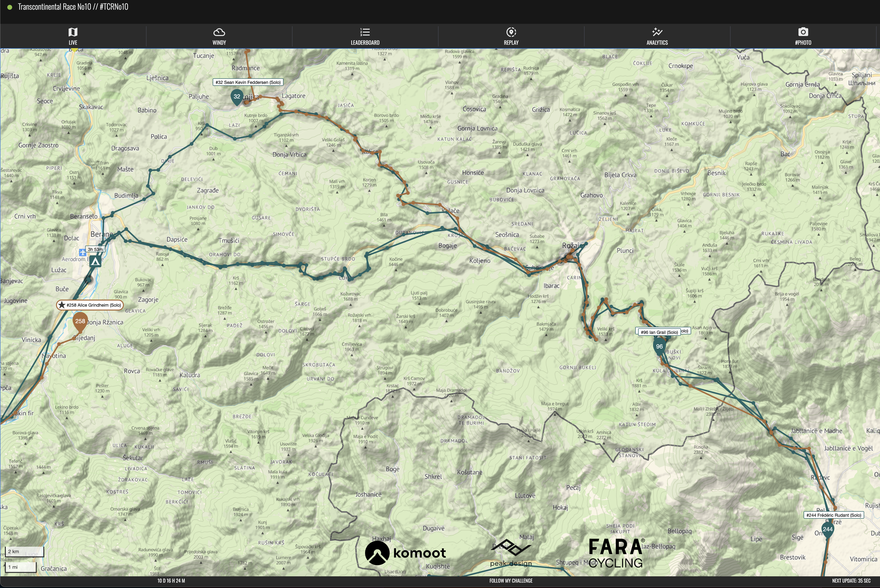The height and width of the screenshot is (588, 880).
Task: Click the Gornja Lovnica place label
Action: point(477,128)
